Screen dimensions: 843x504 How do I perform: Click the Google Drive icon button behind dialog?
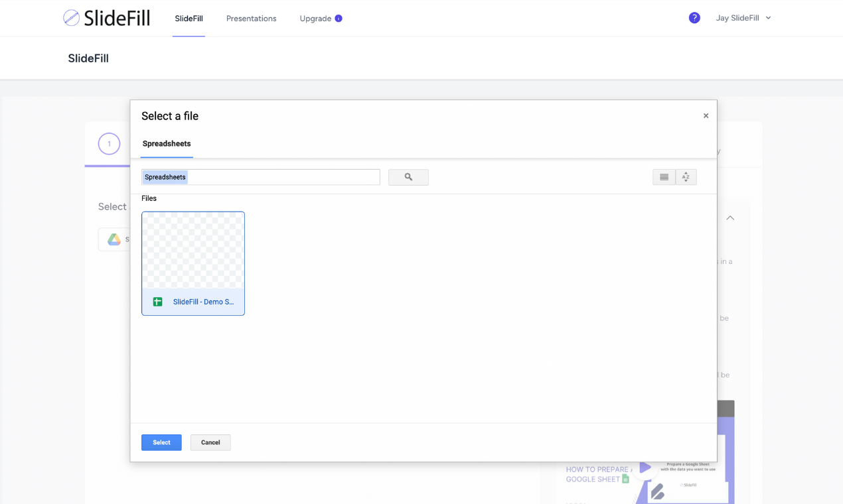(x=115, y=239)
